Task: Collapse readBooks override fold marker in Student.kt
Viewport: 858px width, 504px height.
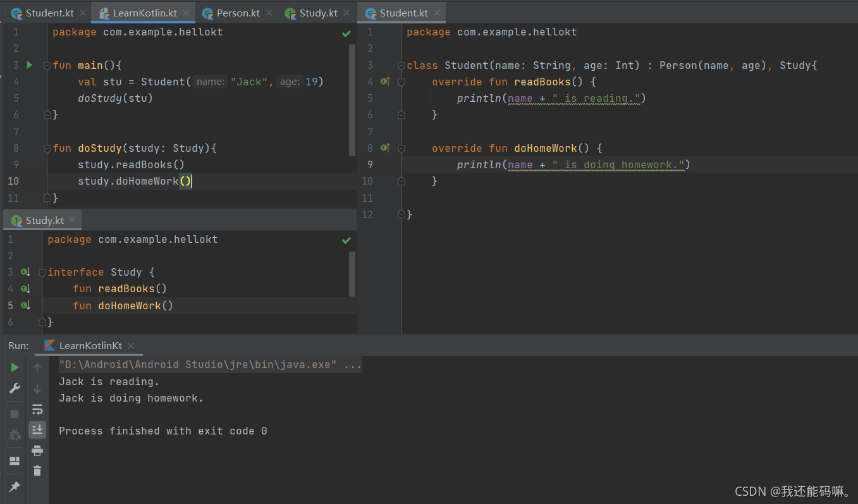Action: point(401,82)
